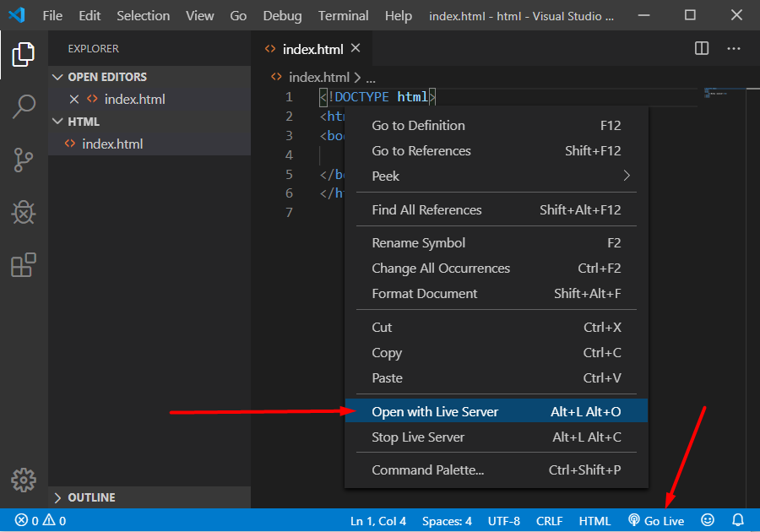
Task: Select Go to References menu entry
Action: point(497,150)
